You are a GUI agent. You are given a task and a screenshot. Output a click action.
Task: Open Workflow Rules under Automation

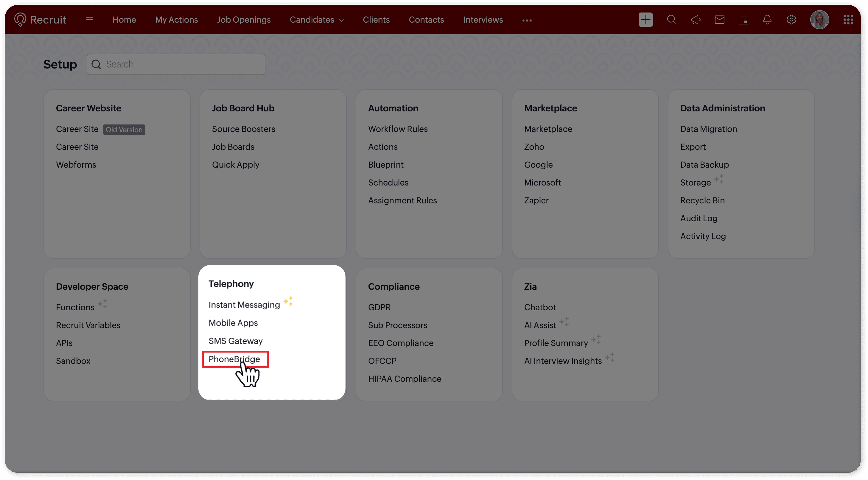(398, 129)
